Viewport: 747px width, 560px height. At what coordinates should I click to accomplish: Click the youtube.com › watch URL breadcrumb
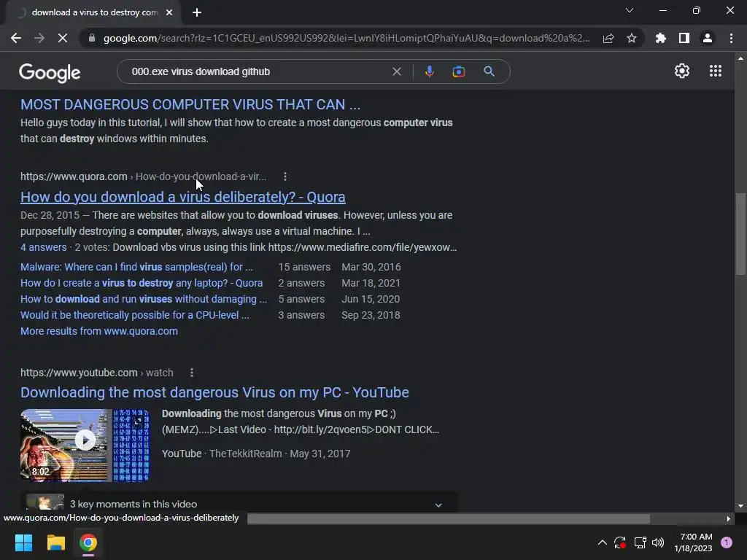(x=97, y=373)
